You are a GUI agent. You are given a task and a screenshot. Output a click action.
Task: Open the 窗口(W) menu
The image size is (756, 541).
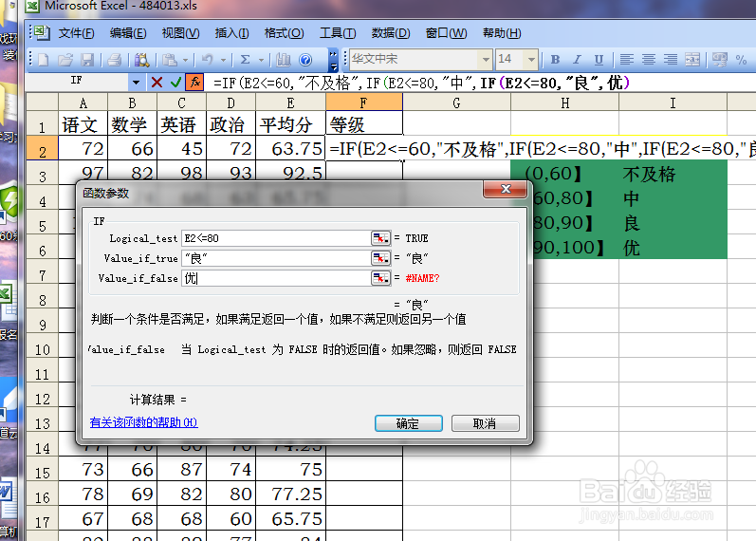point(446,33)
